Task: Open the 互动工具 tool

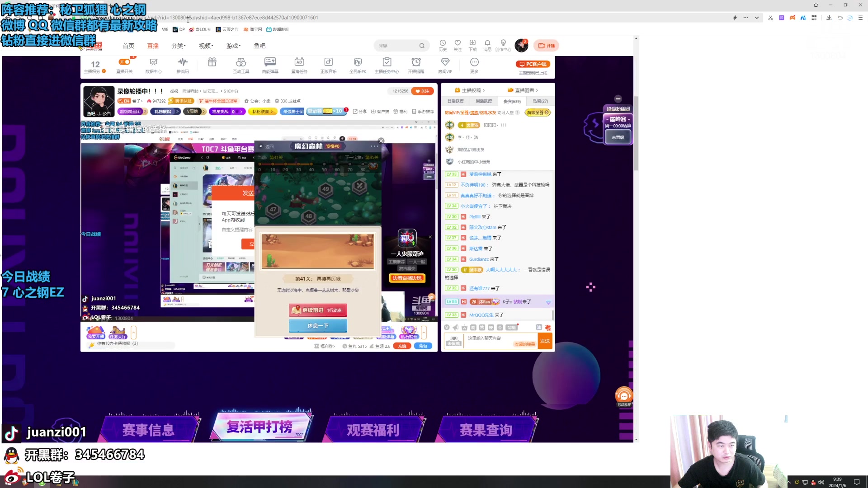Action: pos(241,64)
